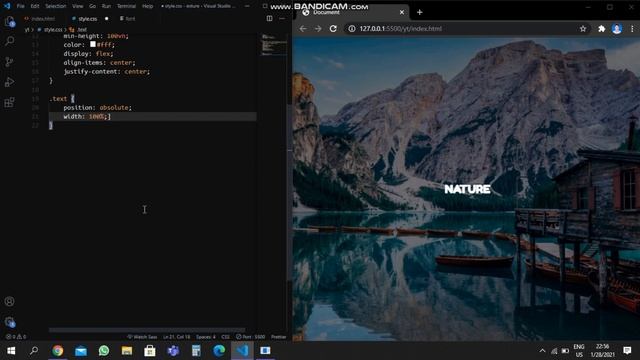Screen dimensions: 640x360
Task: Open the Edit menu
Action: (x=35, y=6)
